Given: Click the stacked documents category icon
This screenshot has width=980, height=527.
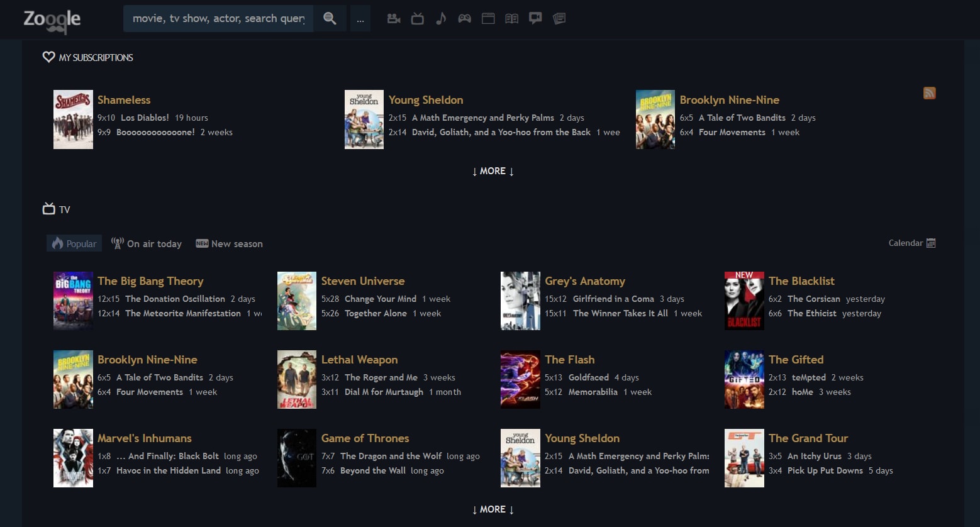Looking at the screenshot, I should tap(559, 19).
